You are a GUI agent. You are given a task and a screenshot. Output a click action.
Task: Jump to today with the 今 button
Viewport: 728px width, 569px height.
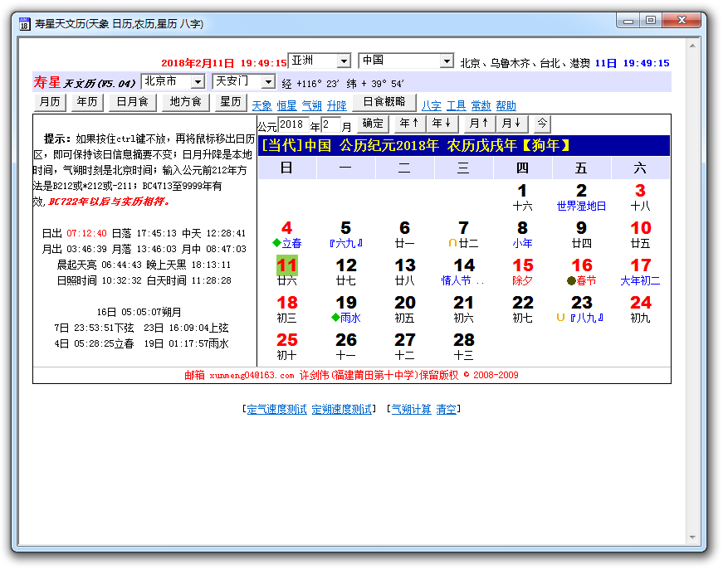click(x=540, y=124)
